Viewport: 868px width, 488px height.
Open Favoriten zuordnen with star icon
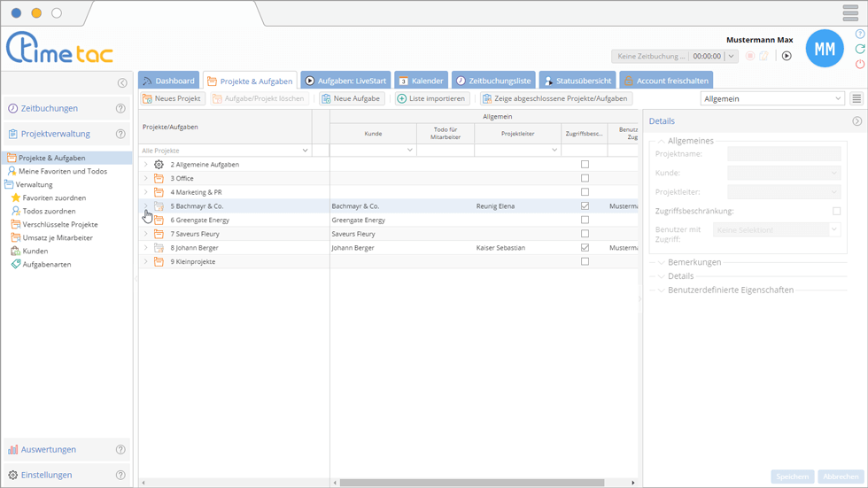point(49,198)
